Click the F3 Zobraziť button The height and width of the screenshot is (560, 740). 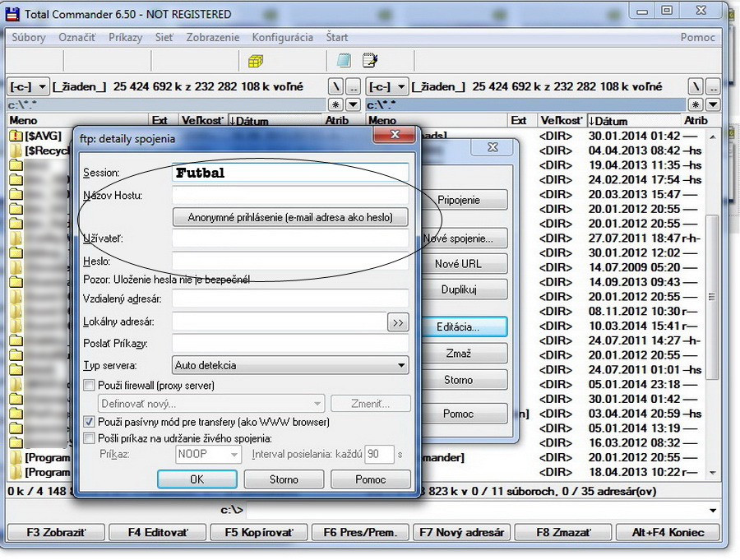pos(56,533)
